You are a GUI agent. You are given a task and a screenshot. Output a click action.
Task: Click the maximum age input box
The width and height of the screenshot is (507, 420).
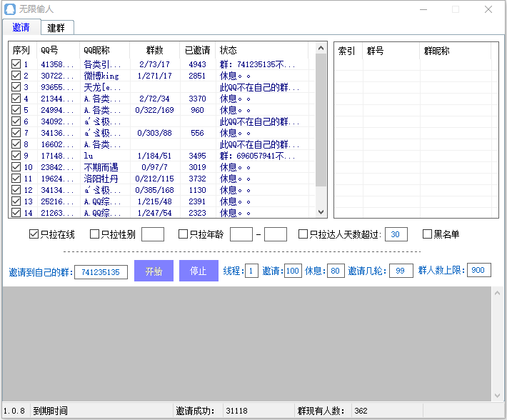(276, 234)
